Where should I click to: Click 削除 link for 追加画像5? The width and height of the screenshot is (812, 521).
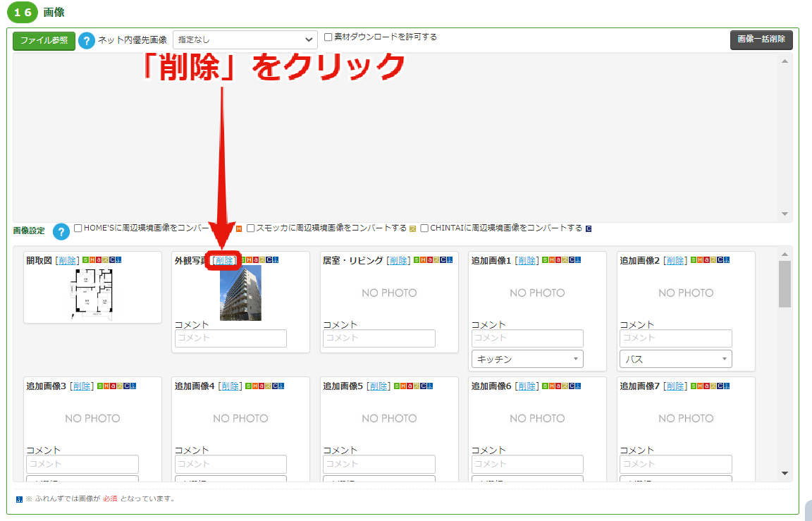coord(379,386)
